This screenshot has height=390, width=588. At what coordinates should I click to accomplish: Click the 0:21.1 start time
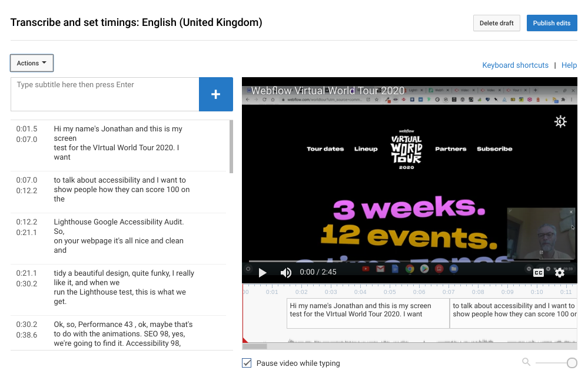[26, 273]
